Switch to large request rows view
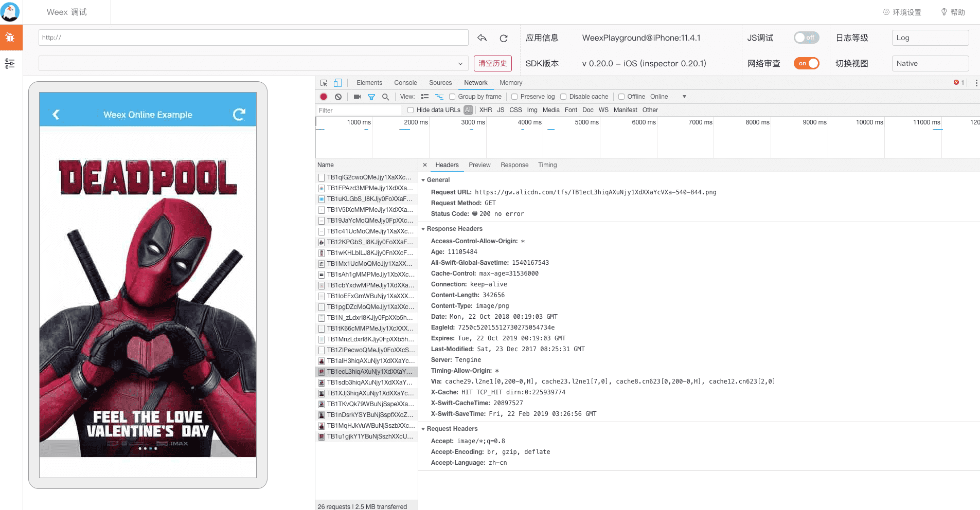 coord(425,97)
